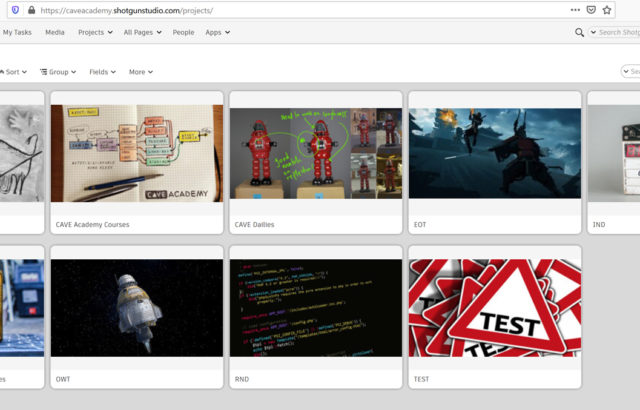Expand the Apps dropdown menu
The image size is (640, 410).
[x=217, y=32]
